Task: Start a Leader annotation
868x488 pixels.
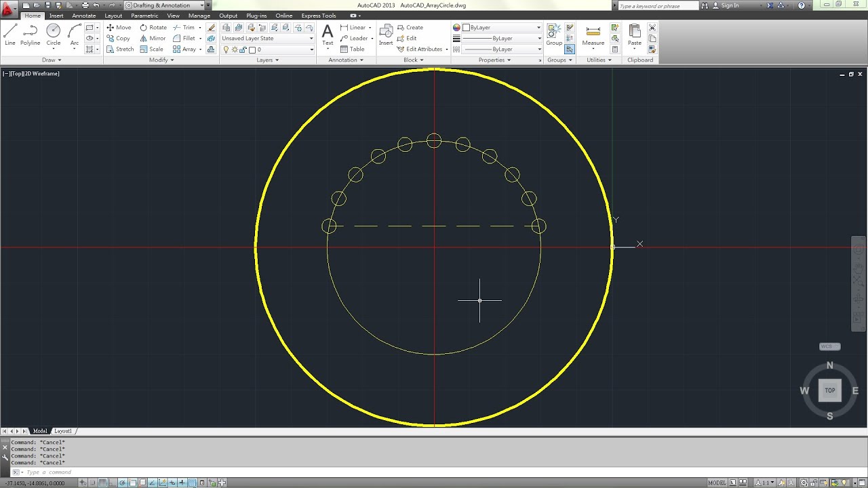Action: (x=353, y=39)
